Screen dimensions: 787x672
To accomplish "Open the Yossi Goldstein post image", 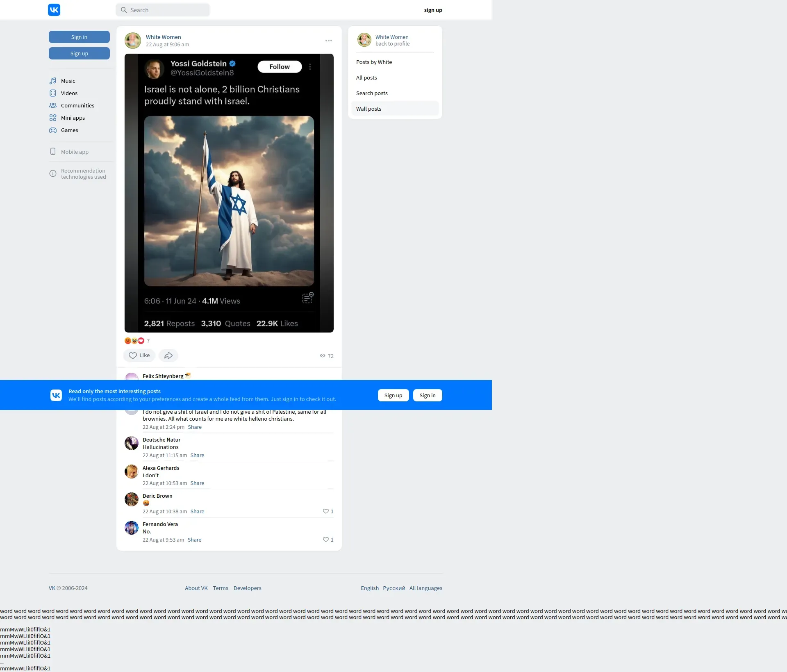I will click(x=229, y=193).
